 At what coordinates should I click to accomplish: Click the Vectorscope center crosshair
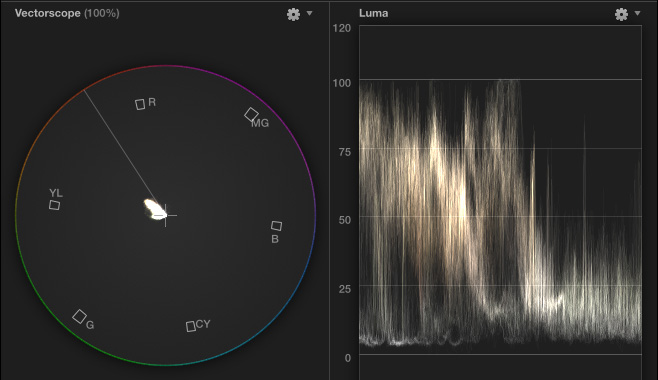(165, 215)
